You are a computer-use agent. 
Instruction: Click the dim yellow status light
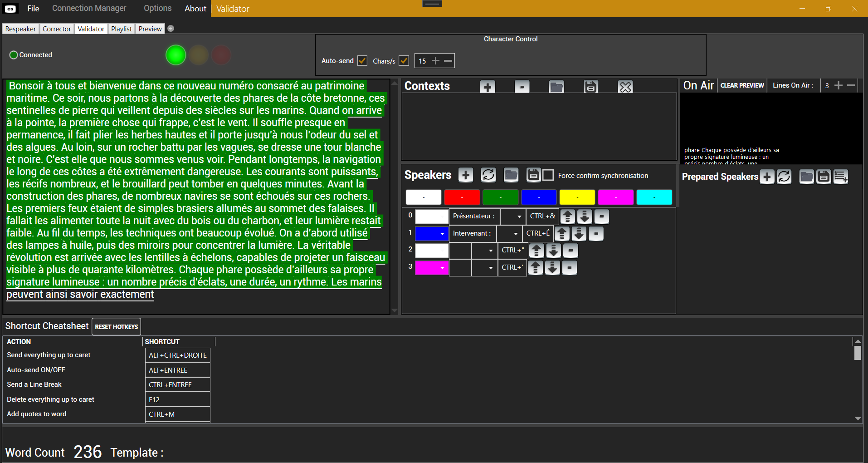point(199,55)
